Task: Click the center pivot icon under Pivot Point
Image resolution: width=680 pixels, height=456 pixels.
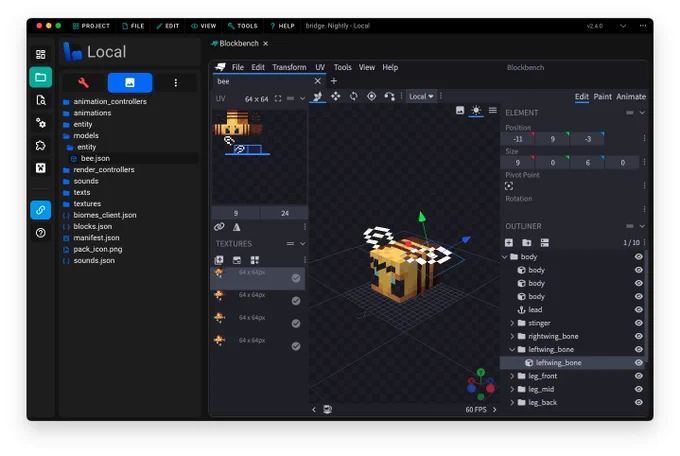Action: 509,186
